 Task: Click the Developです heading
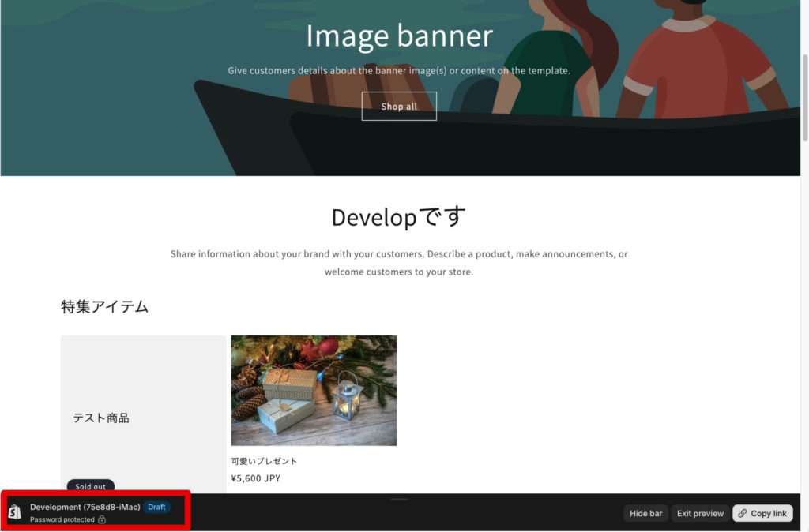tap(399, 217)
